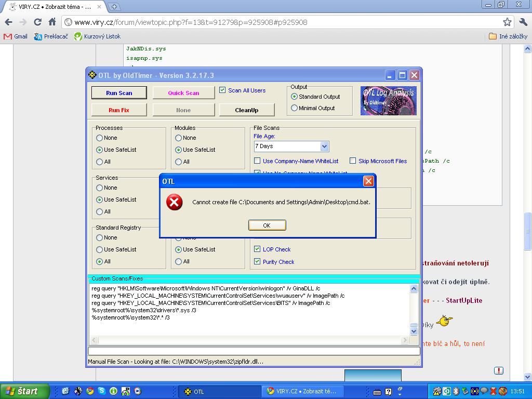Viewport: 532px width, 399px height.
Task: Open the Iné záložky bookmarks folder
Action: 508,36
